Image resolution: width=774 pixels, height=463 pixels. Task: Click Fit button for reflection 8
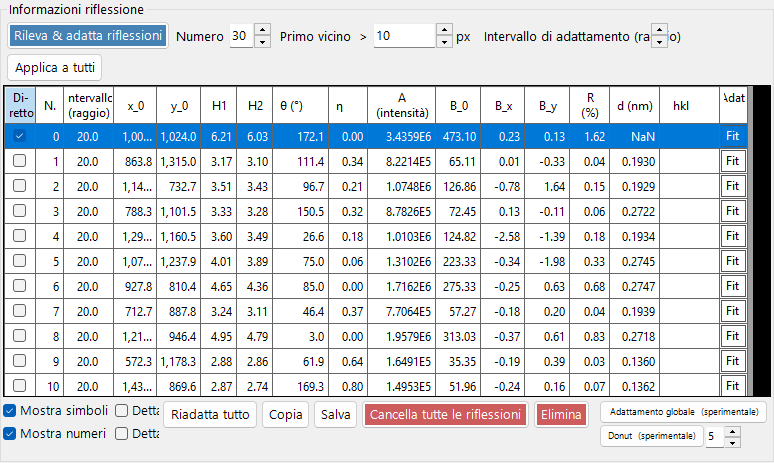[733, 336]
